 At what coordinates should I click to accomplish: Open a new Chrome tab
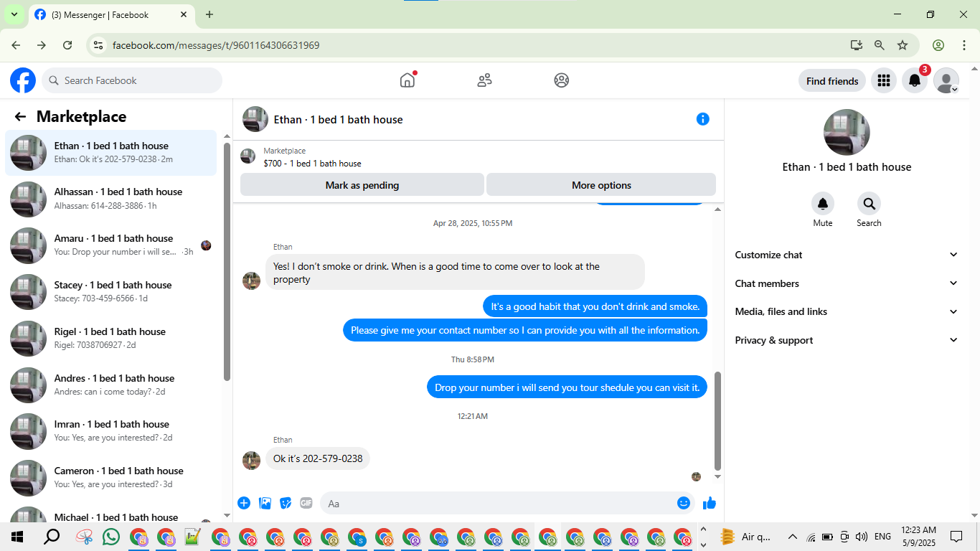click(209, 14)
